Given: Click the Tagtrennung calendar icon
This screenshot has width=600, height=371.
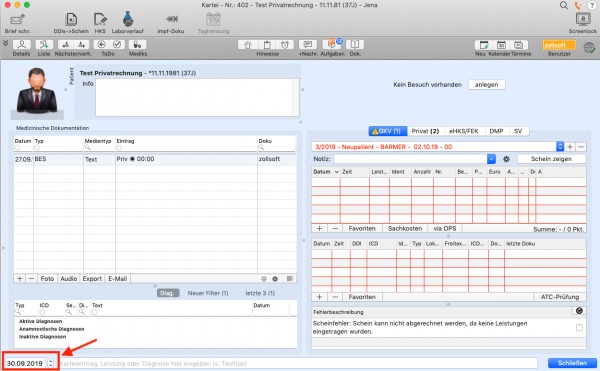Looking at the screenshot, I should click(213, 19).
